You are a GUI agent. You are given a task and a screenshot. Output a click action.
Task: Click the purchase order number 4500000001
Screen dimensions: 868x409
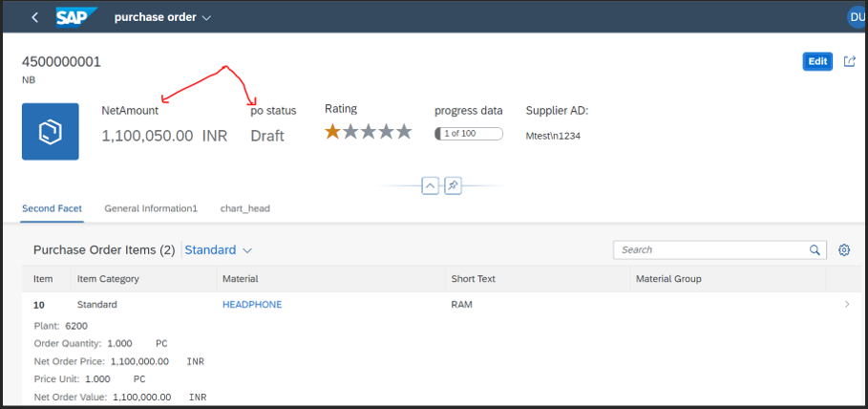[x=61, y=61]
